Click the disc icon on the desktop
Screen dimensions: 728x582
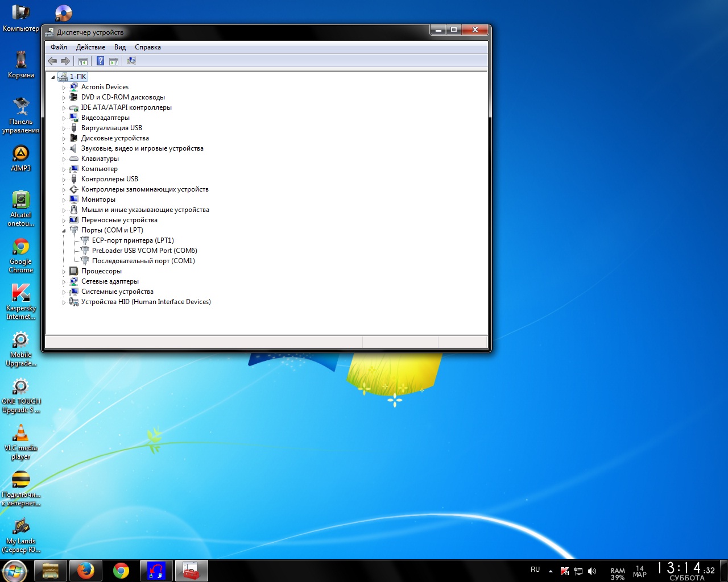click(64, 13)
